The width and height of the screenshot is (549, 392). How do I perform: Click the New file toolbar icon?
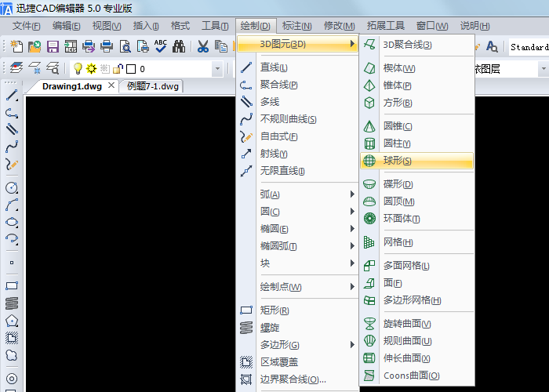tap(16, 46)
